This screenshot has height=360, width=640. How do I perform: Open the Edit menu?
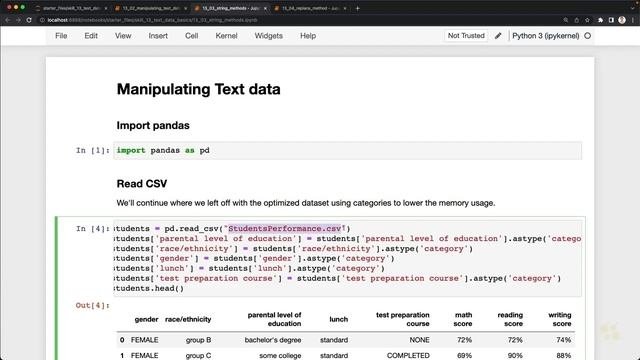[91, 36]
